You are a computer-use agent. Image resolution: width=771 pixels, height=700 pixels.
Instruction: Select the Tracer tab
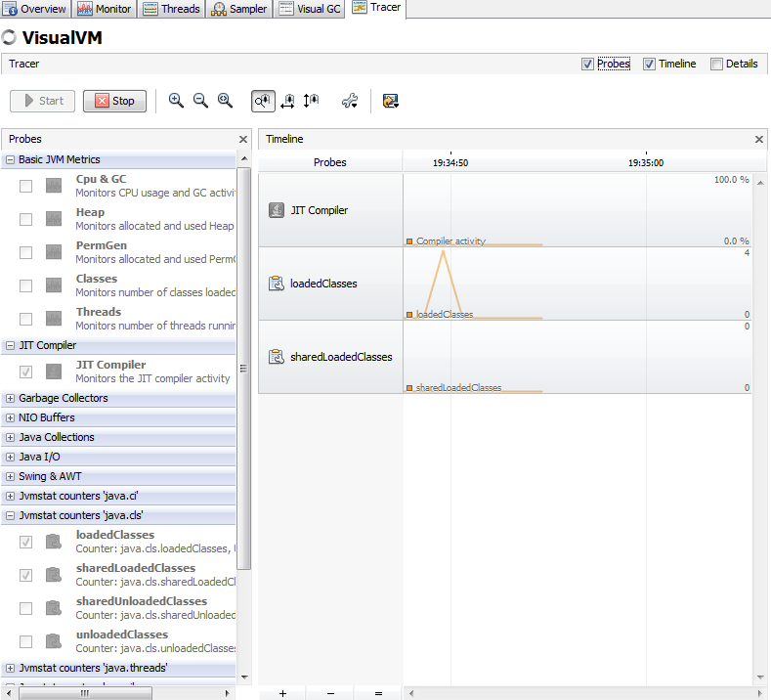coord(376,8)
